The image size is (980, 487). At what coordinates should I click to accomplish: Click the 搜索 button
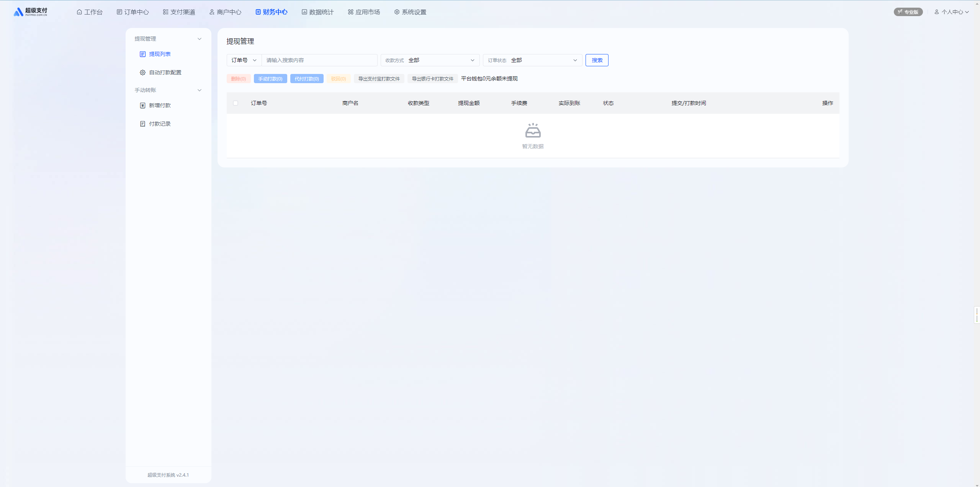tap(597, 60)
